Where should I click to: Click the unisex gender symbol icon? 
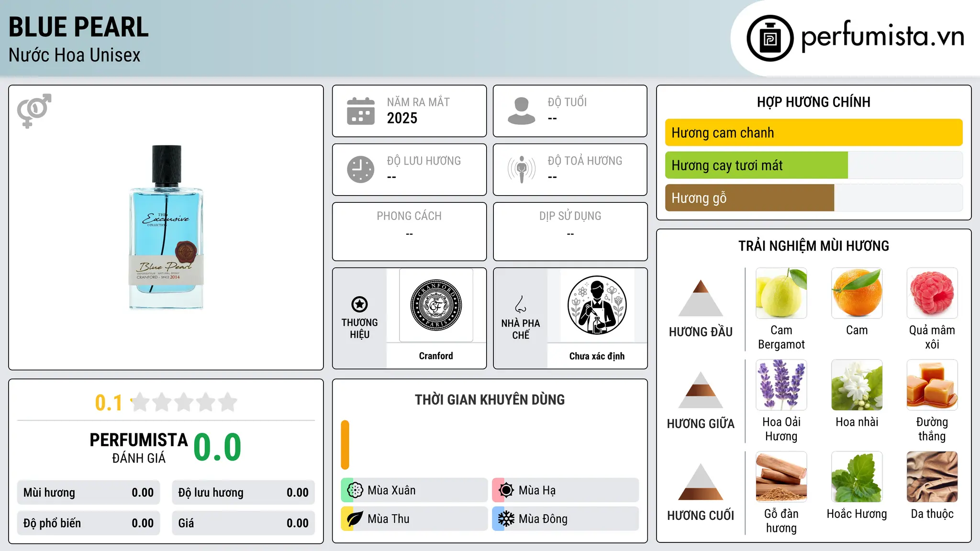(34, 110)
